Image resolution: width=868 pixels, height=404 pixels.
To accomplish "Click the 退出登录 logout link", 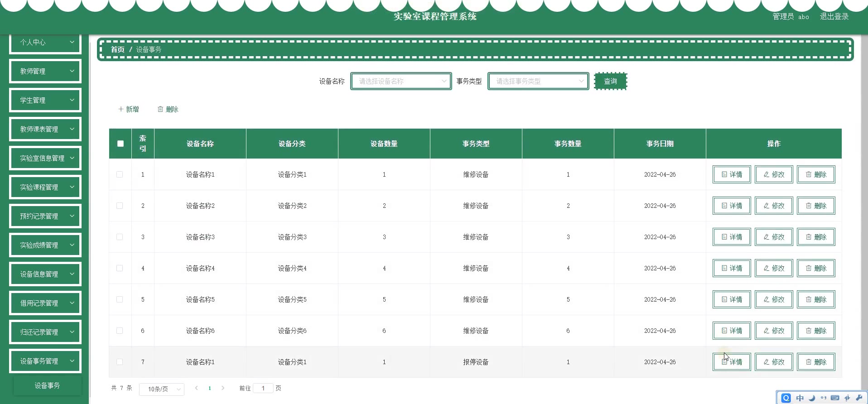I will pos(834,16).
